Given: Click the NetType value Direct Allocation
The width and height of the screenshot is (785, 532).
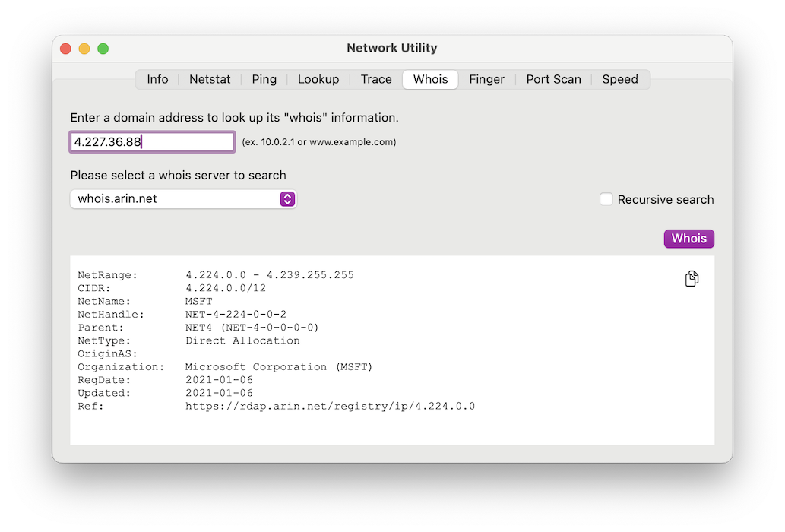Looking at the screenshot, I should coord(242,340).
